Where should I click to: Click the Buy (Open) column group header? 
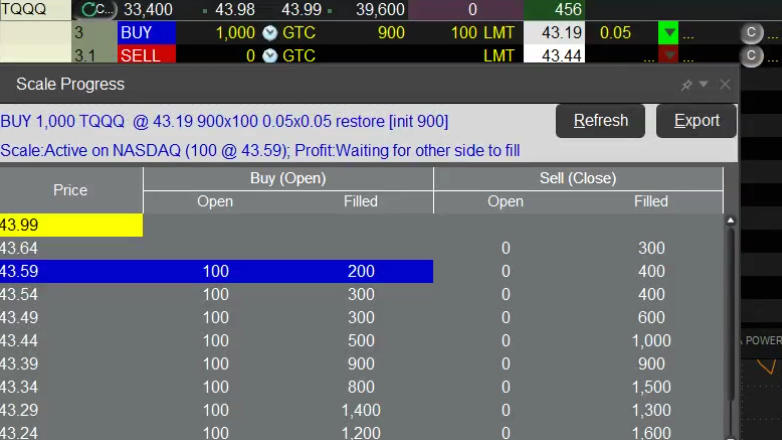(288, 178)
